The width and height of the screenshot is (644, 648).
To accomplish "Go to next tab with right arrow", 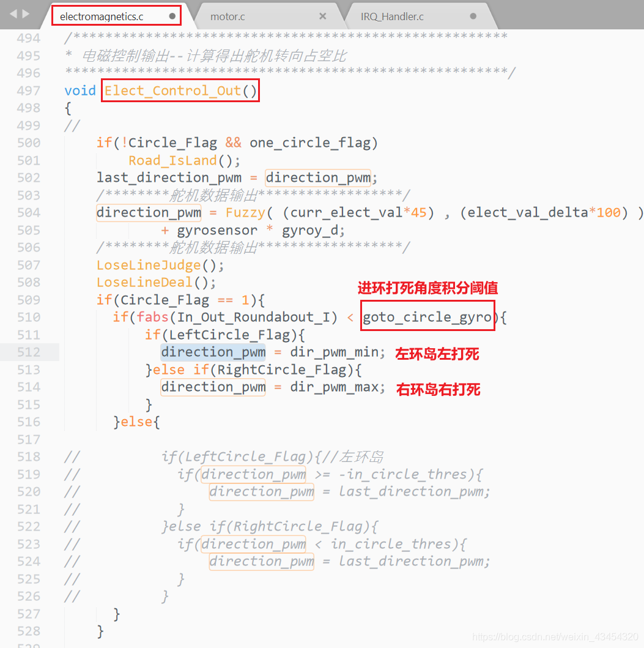I will pos(26,14).
